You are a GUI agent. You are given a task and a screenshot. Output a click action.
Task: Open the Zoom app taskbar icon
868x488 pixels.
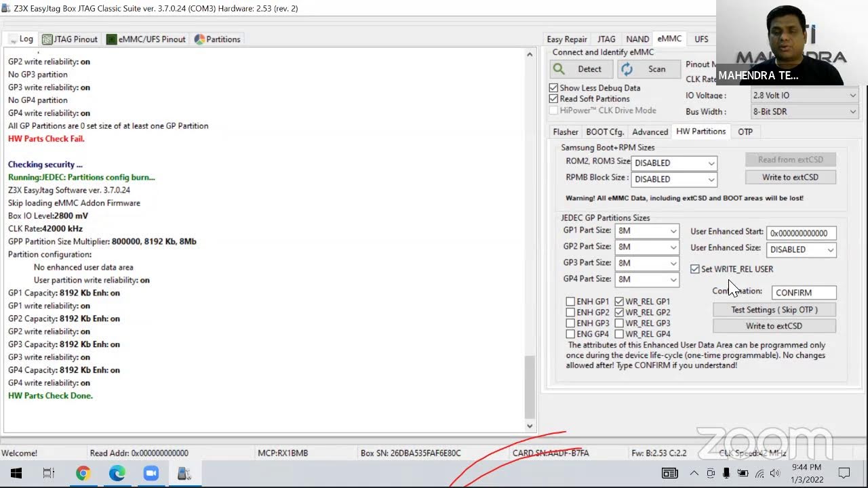151,473
